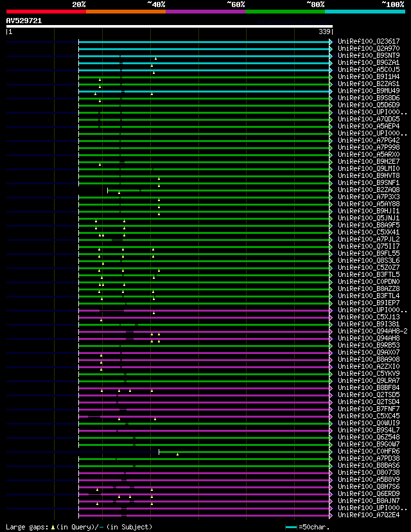Click the Large gaps legend text

tap(80, 527)
